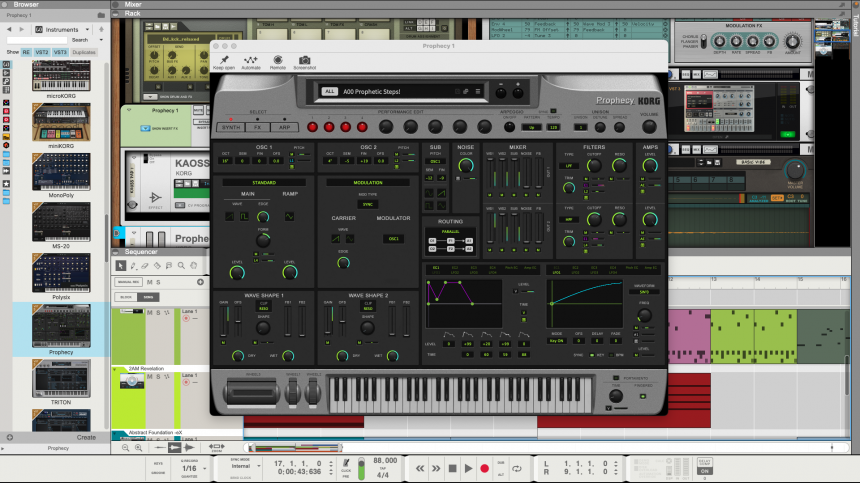
Task: Click the 88.000 tempo value
Action: point(385,461)
